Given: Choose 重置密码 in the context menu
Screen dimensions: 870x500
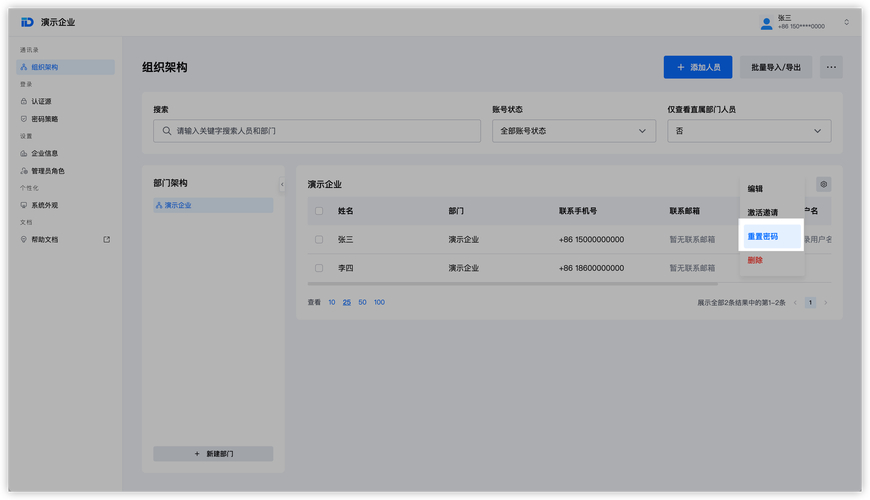Looking at the screenshot, I should pyautogui.click(x=771, y=236).
